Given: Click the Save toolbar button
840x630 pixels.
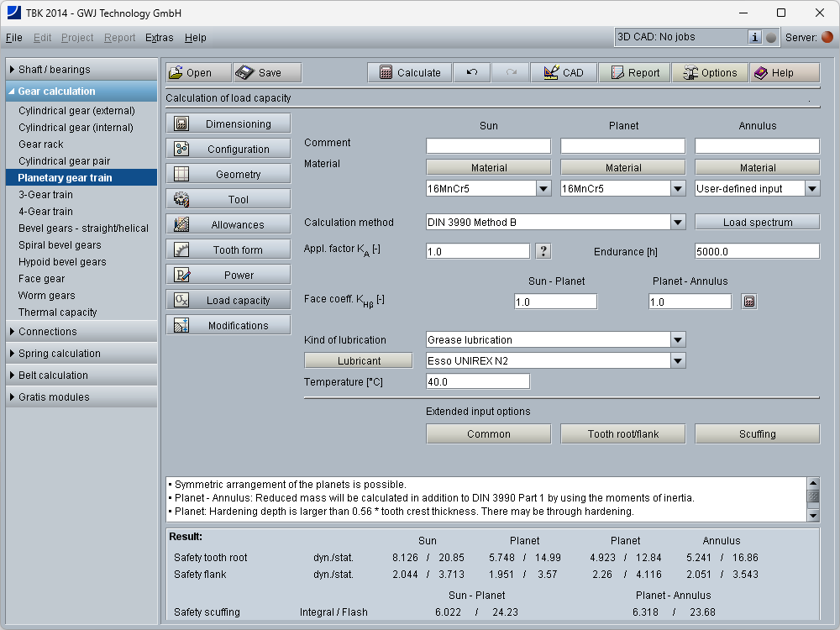Looking at the screenshot, I should click(x=267, y=73).
